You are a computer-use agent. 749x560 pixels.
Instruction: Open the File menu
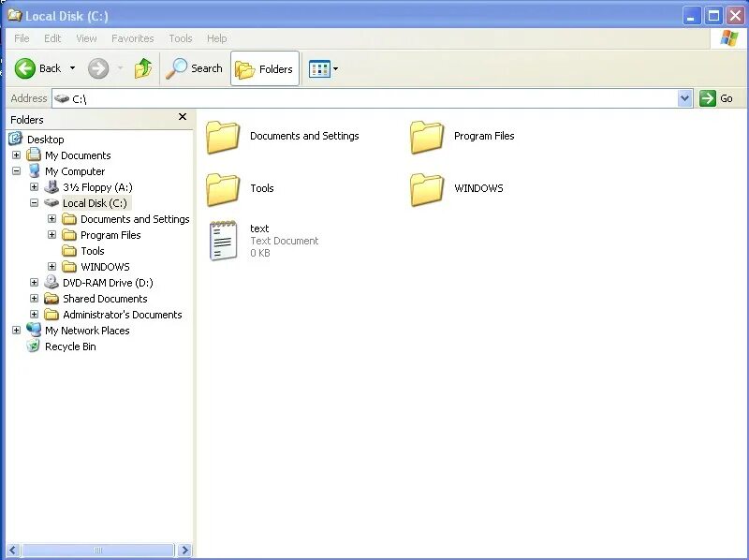22,38
